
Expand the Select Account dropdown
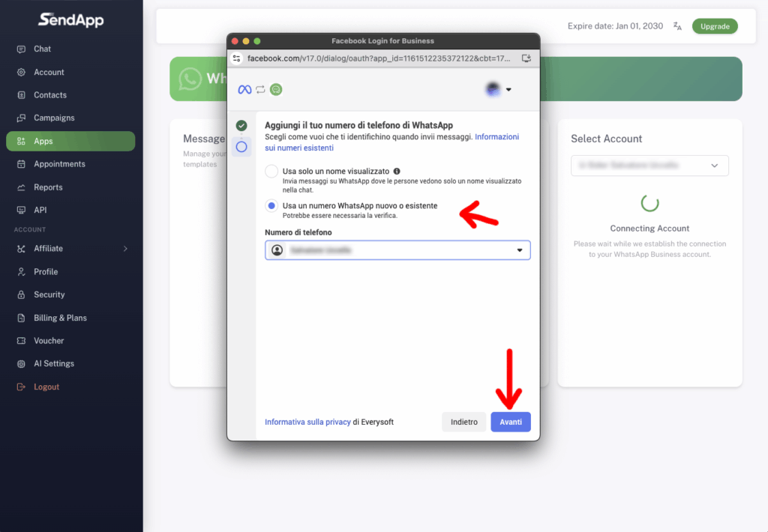tap(649, 166)
